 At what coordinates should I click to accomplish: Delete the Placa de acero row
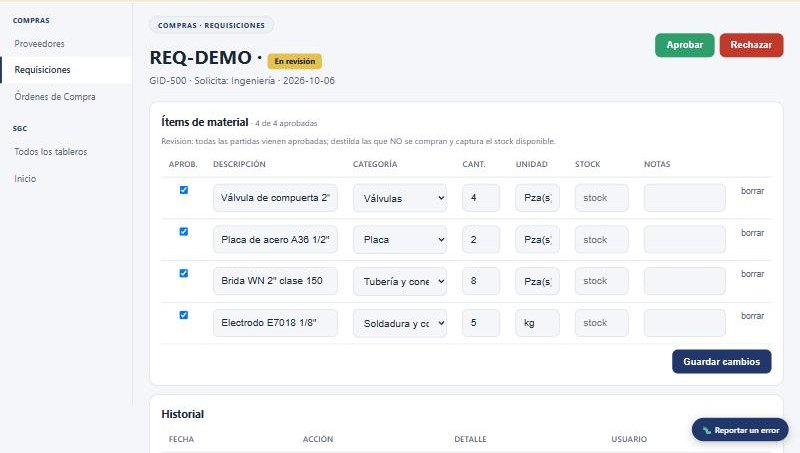753,233
